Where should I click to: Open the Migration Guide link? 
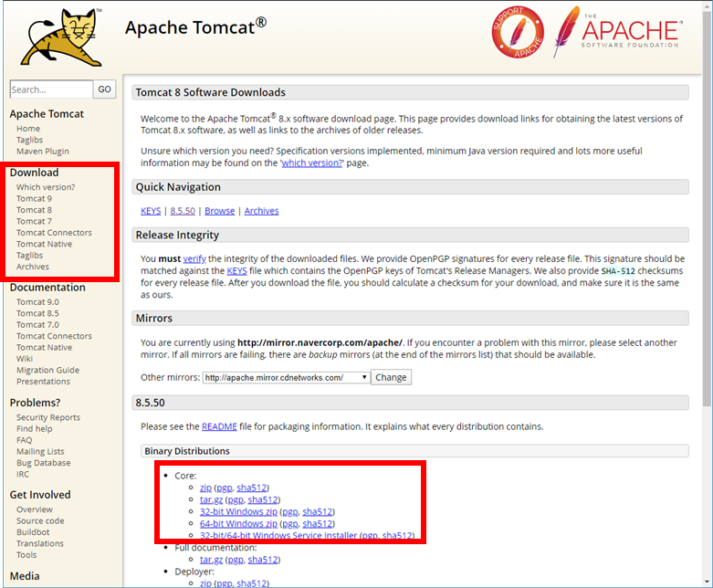click(47, 370)
